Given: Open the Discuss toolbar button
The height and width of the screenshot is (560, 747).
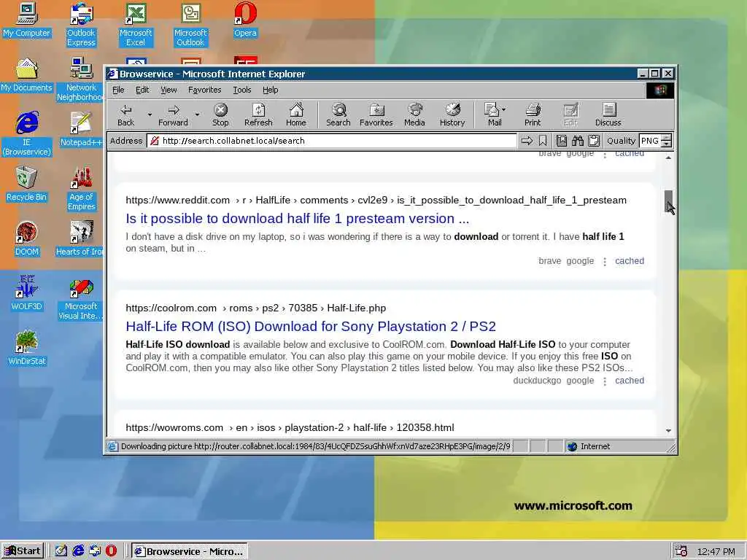Looking at the screenshot, I should [608, 115].
